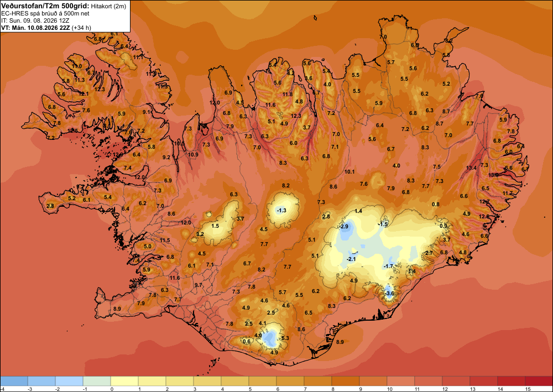Click the 5.0 temperature label

click(x=148, y=246)
